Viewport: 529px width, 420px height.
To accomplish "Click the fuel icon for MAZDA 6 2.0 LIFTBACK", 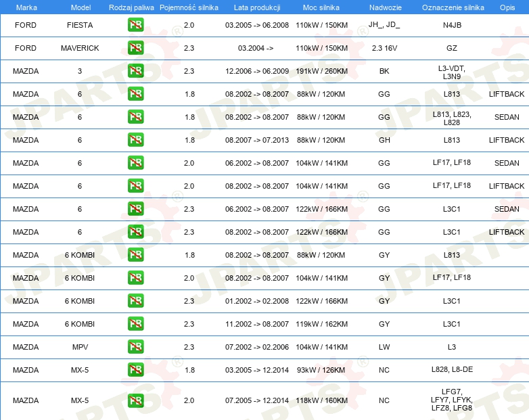I will [135, 186].
